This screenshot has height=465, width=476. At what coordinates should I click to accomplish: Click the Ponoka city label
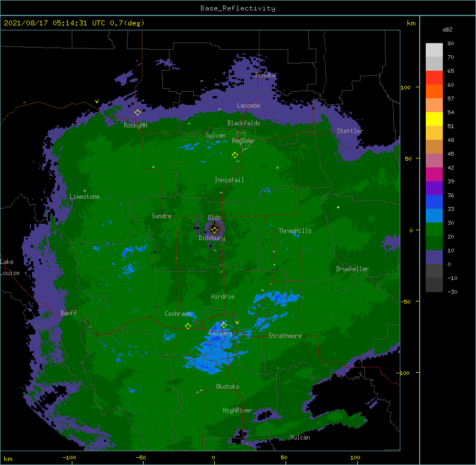point(265,75)
